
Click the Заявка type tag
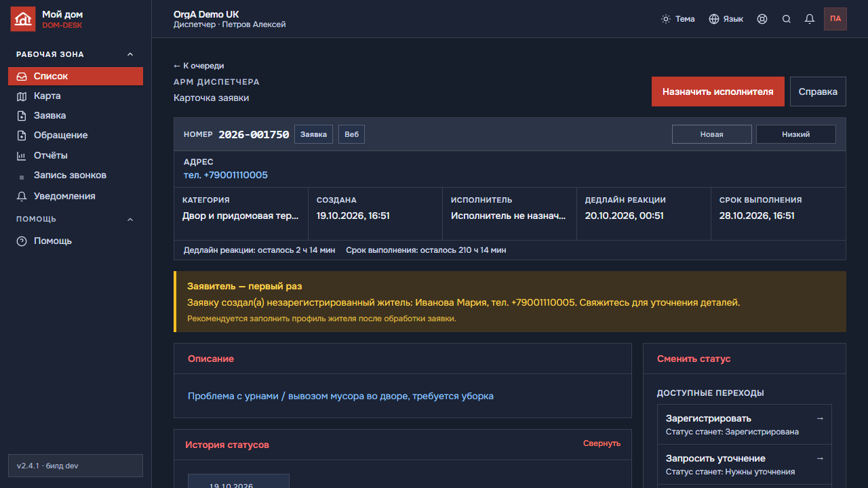(x=313, y=134)
